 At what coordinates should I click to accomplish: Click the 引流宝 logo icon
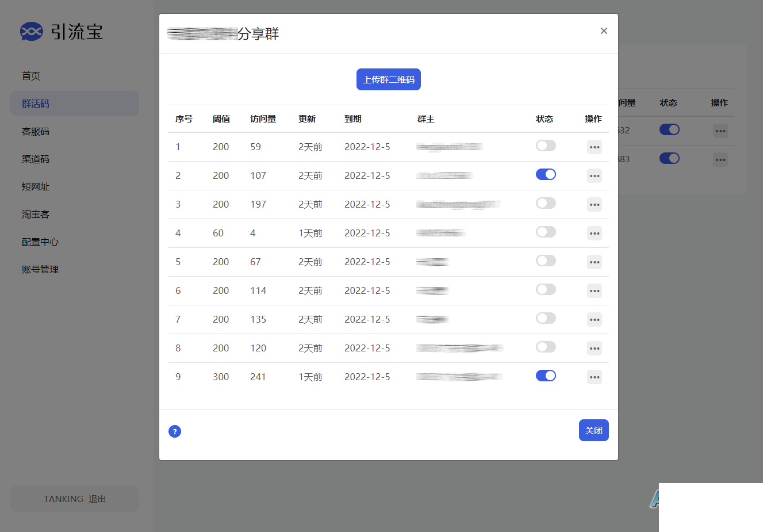32,31
